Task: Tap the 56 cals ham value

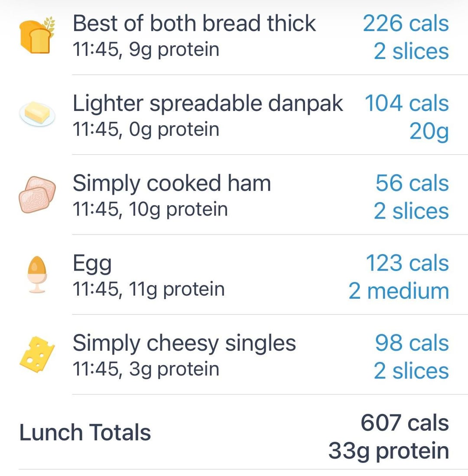Action: (412, 183)
